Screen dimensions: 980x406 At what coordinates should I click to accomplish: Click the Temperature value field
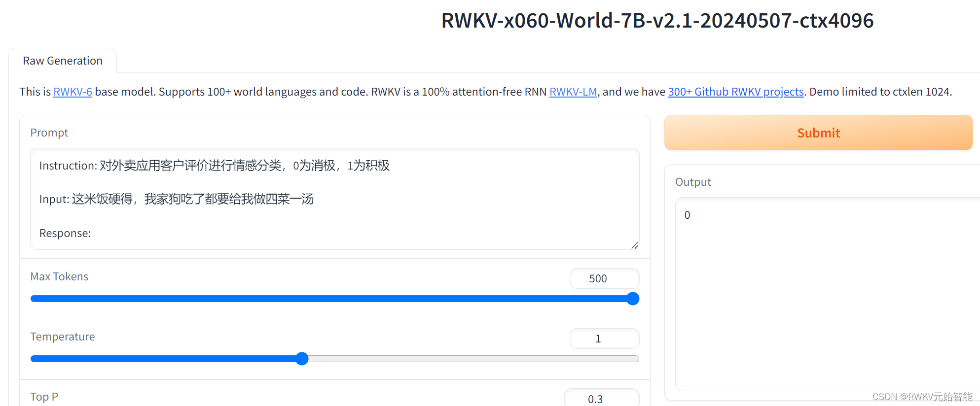click(x=604, y=338)
